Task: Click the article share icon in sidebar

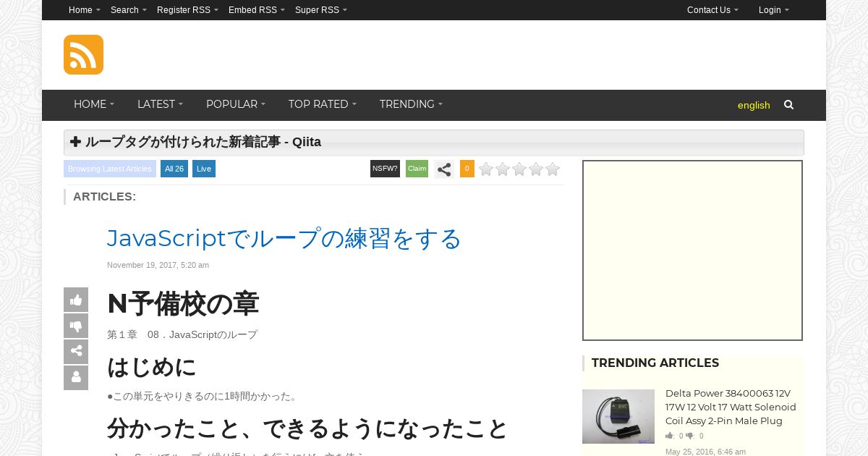Action: coord(76,352)
